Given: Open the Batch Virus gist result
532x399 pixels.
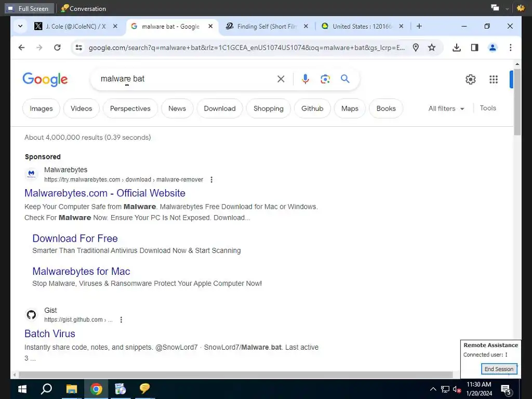Looking at the screenshot, I should tap(50, 334).
